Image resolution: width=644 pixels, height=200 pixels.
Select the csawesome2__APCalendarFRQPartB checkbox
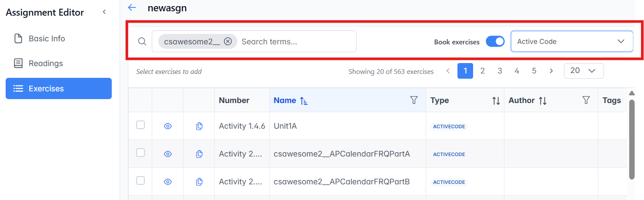pyautogui.click(x=140, y=181)
